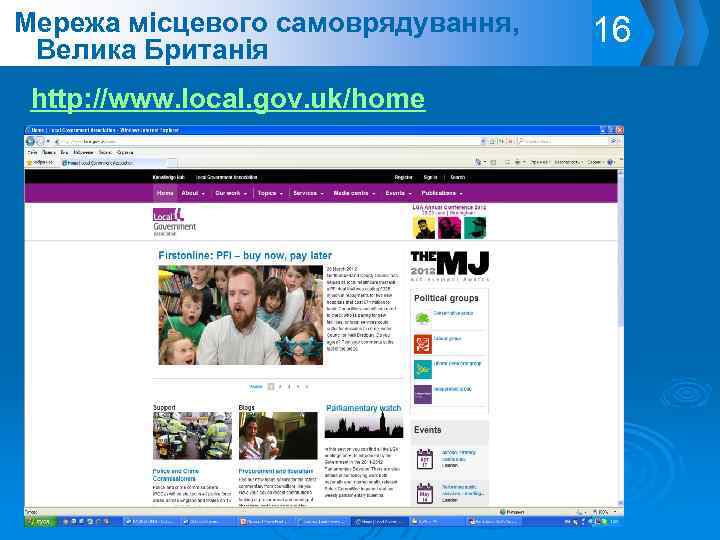Click the IE home toolbar icon
The width and height of the screenshot is (720, 540).
(x=478, y=162)
